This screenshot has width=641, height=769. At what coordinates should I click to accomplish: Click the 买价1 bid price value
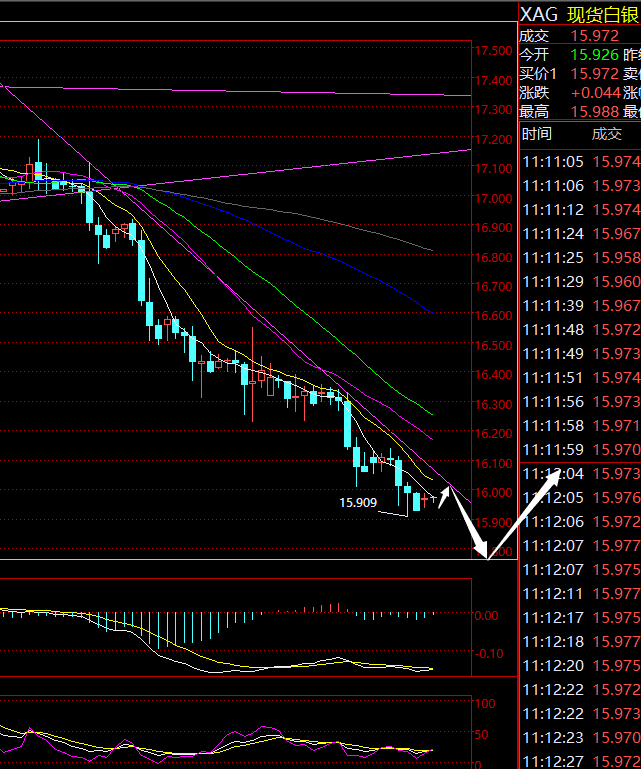tap(594, 74)
